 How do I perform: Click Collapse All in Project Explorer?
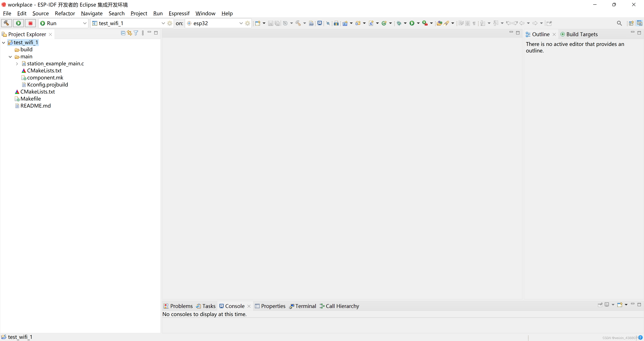123,33
